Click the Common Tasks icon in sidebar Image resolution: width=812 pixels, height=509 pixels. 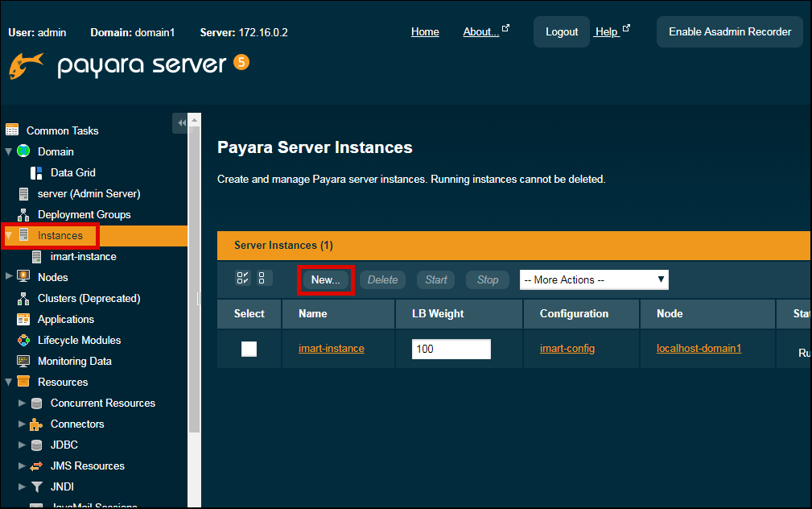tap(12, 130)
